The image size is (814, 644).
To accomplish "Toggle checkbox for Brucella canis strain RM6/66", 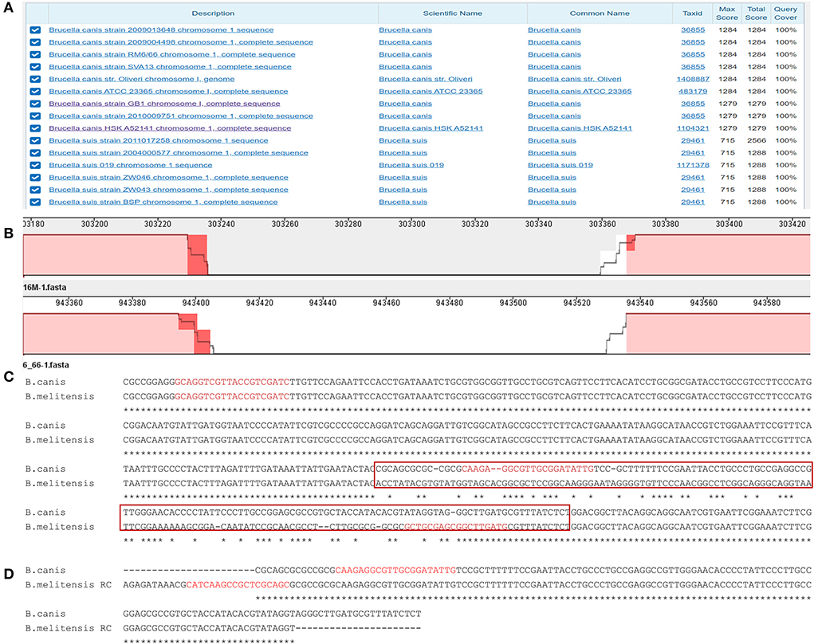I will click(35, 54).
